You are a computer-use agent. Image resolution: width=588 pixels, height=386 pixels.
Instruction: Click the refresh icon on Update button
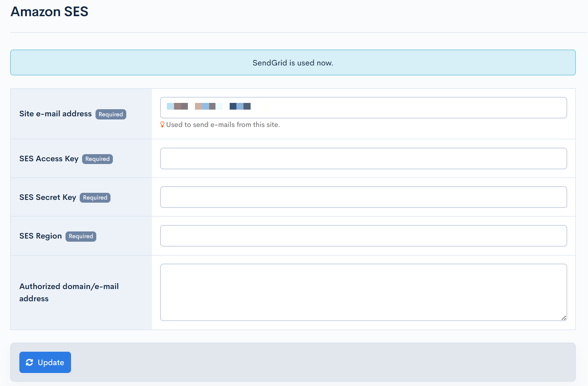(30, 362)
